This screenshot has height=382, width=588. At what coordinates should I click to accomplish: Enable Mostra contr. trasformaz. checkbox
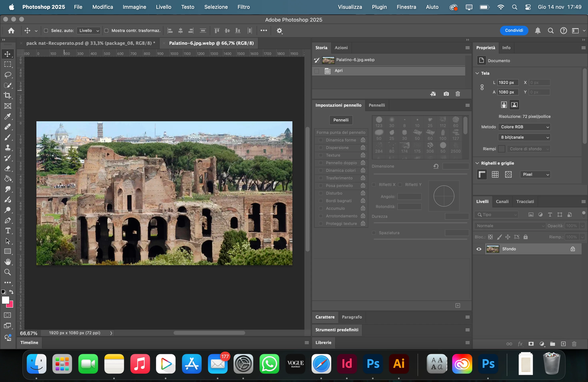[106, 31]
